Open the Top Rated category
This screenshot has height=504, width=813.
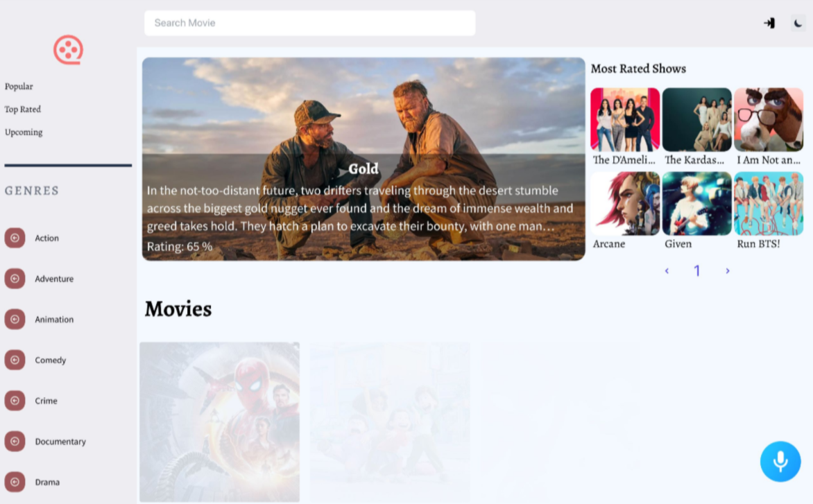(22, 110)
